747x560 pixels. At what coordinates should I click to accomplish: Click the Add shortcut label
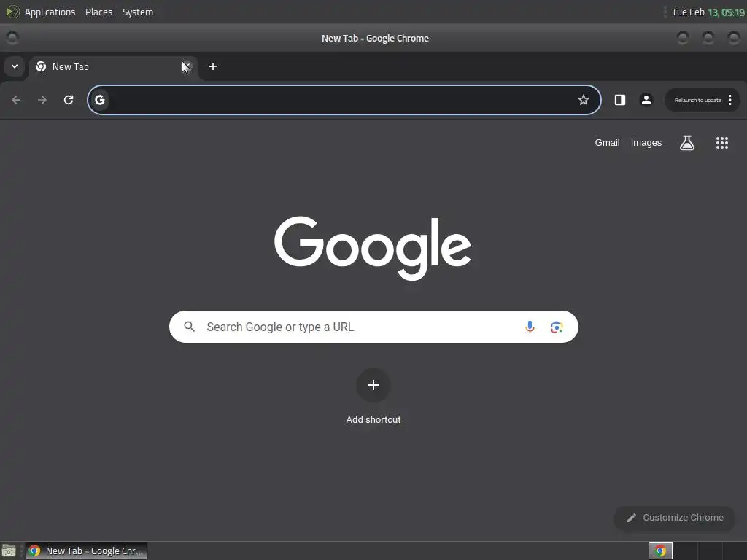[x=373, y=419]
